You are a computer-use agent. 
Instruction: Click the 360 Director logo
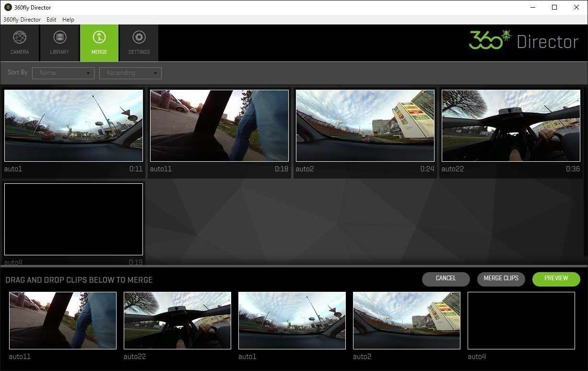click(x=524, y=41)
